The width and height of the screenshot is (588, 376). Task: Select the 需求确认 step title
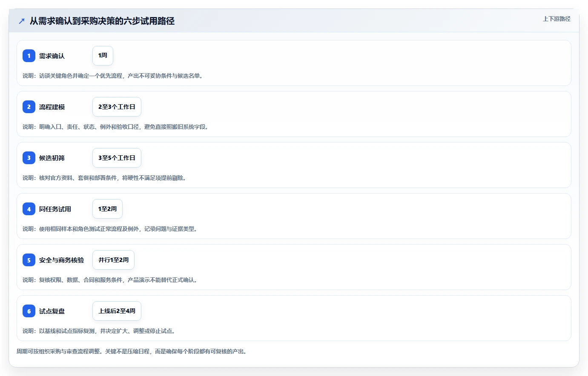coord(52,56)
